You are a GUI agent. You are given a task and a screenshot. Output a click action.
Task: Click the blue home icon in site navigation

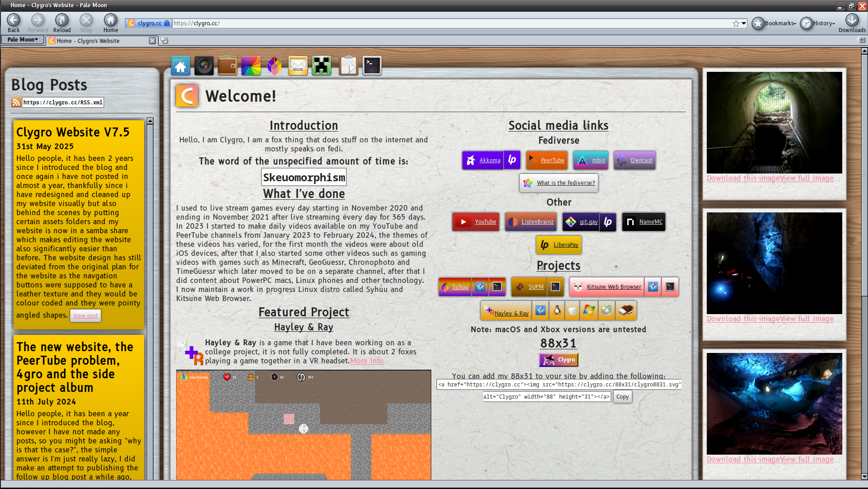click(181, 66)
